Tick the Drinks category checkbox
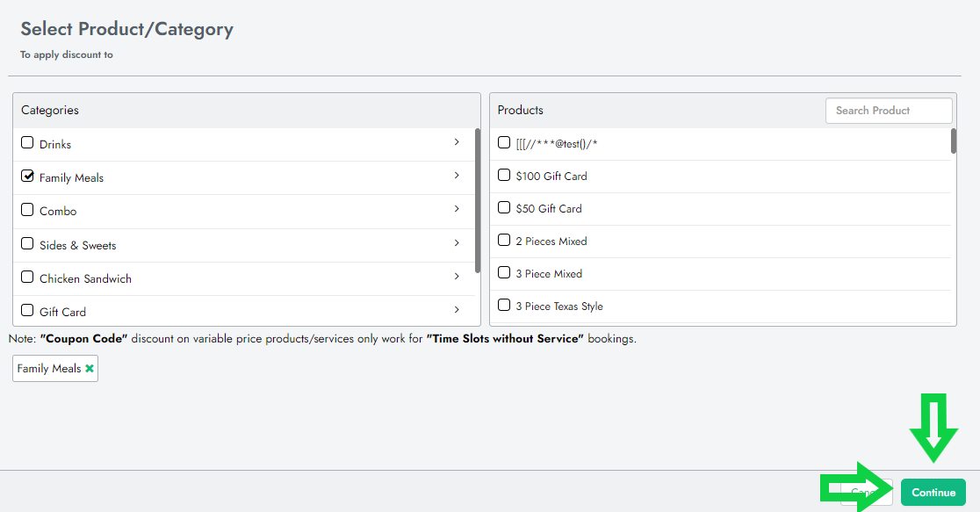980x512 pixels. (27, 143)
